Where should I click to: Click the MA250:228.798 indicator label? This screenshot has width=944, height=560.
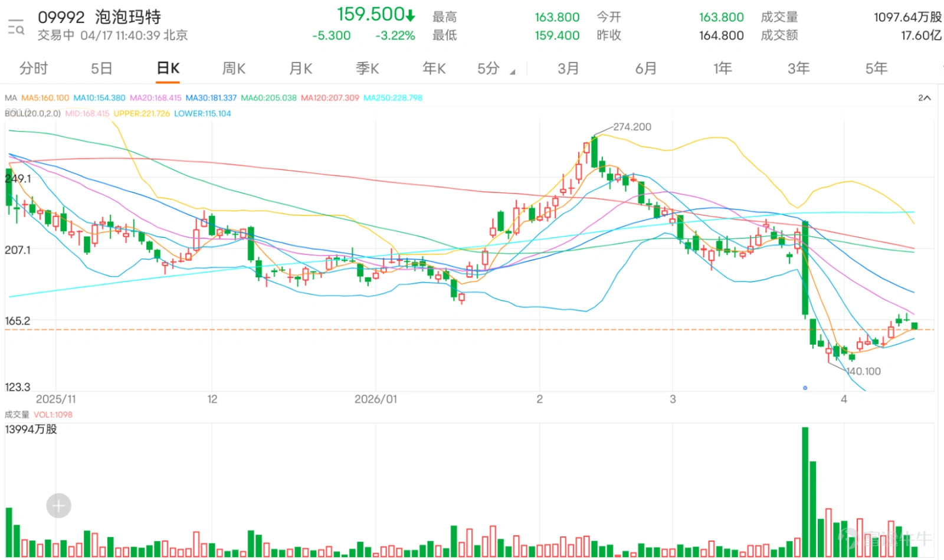(x=393, y=98)
